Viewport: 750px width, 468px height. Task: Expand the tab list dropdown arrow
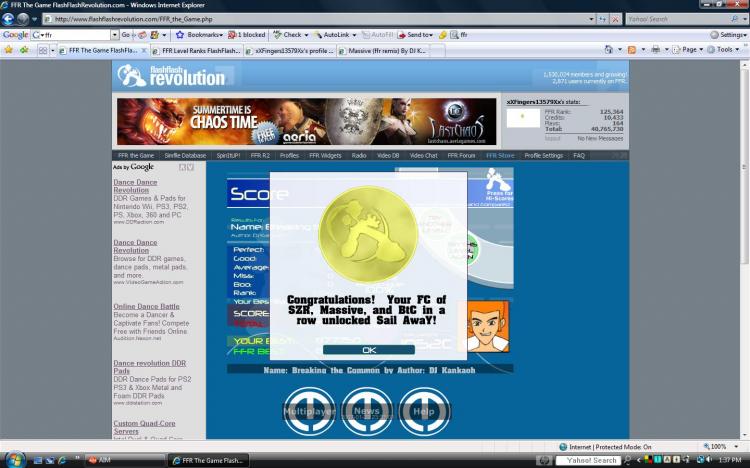coord(53,50)
